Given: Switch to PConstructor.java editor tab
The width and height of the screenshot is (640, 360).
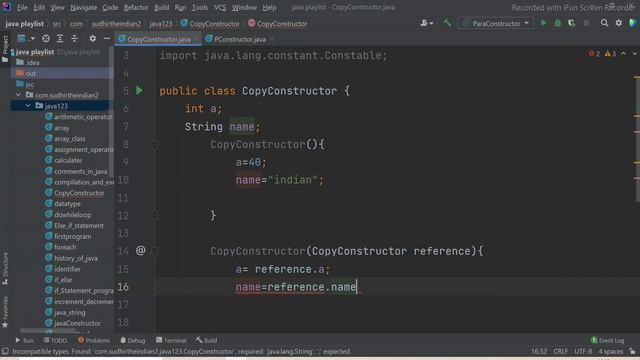Looking at the screenshot, I should tap(239, 39).
